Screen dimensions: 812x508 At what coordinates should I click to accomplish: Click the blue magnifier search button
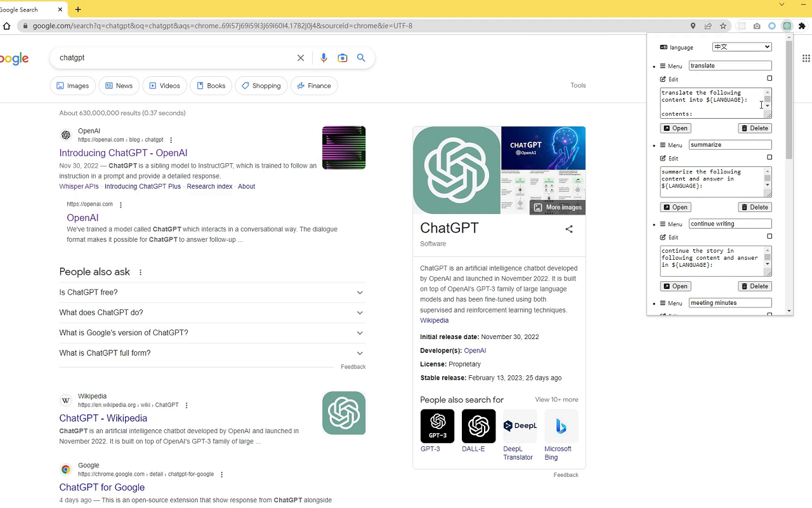tap(361, 58)
